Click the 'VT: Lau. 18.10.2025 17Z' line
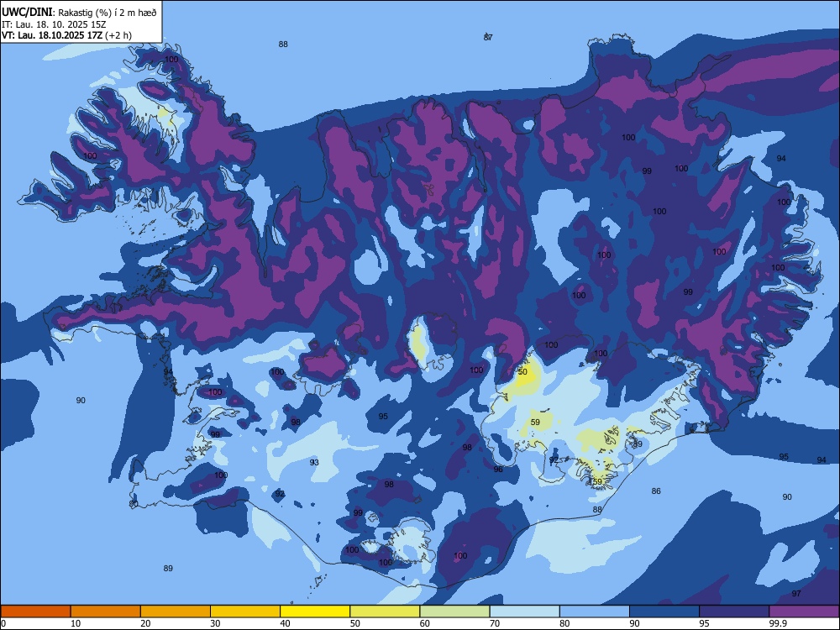 [52, 35]
